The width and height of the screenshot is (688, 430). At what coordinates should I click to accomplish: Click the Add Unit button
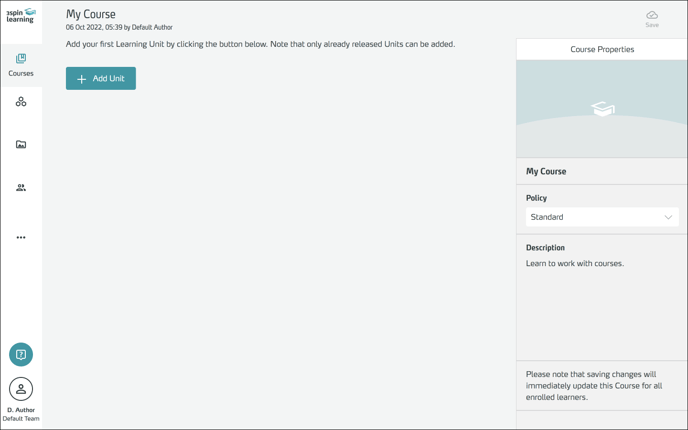[x=101, y=79]
